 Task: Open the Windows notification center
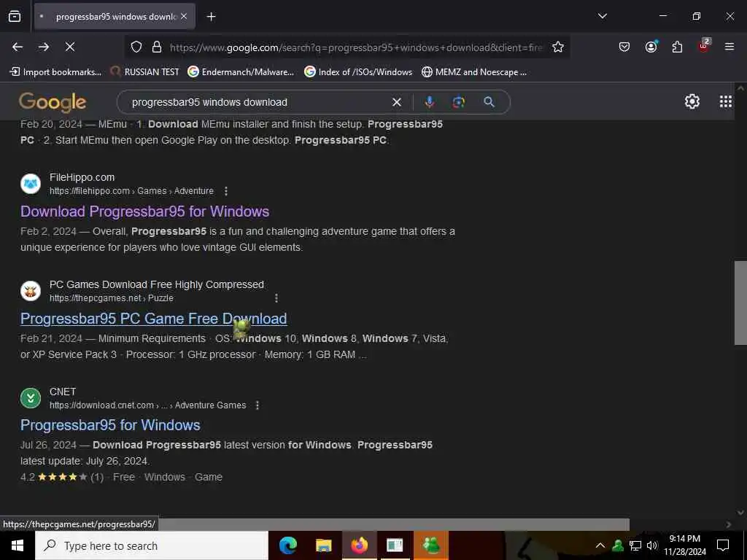pyautogui.click(x=723, y=545)
